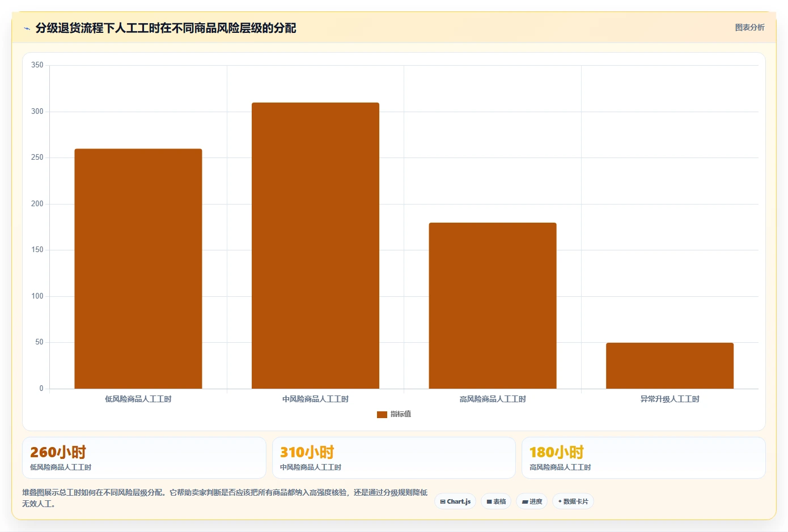Click the 100 y-axis tick label
788x532 pixels.
coord(37,296)
